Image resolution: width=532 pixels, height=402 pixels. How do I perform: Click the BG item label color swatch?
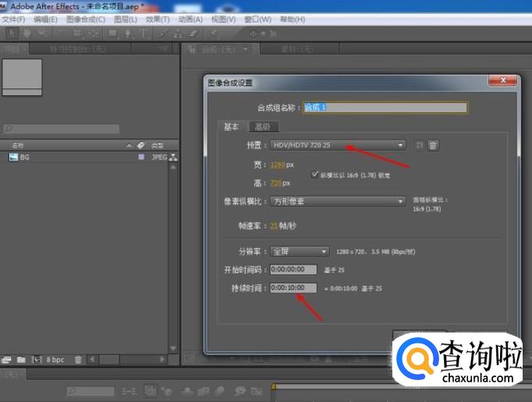141,157
